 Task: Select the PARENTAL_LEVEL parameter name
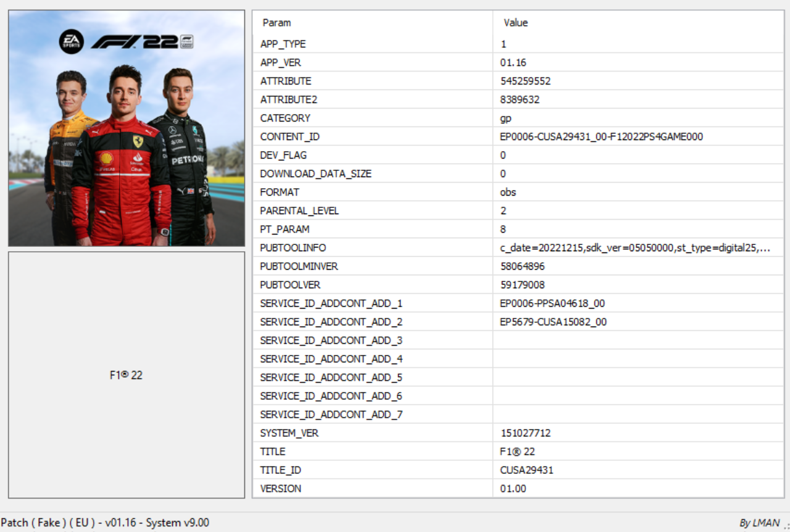(x=299, y=210)
